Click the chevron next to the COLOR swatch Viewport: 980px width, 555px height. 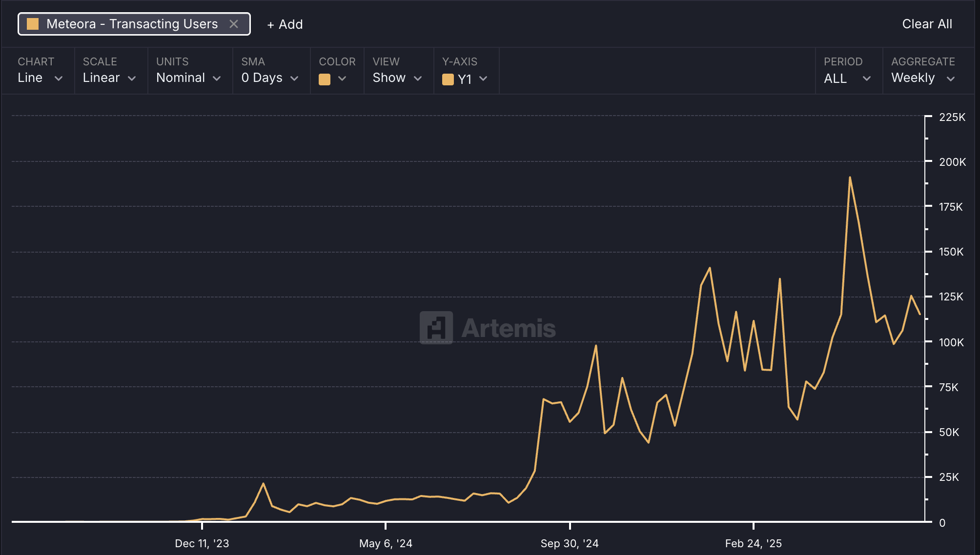pyautogui.click(x=342, y=79)
